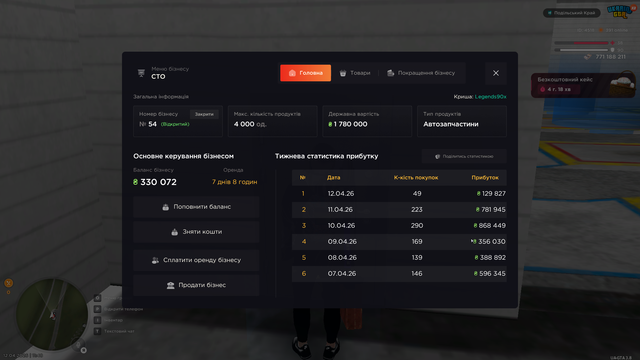Image resolution: width=640 pixels, height=360 pixels.
Task: Open the Покращення бізнесу tab
Action: point(421,73)
